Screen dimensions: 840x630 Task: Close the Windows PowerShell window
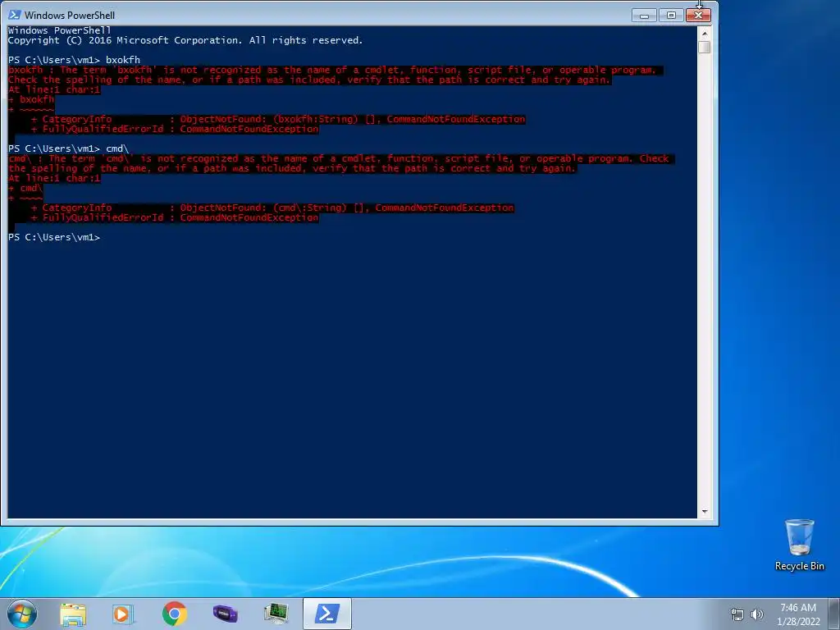(x=699, y=15)
